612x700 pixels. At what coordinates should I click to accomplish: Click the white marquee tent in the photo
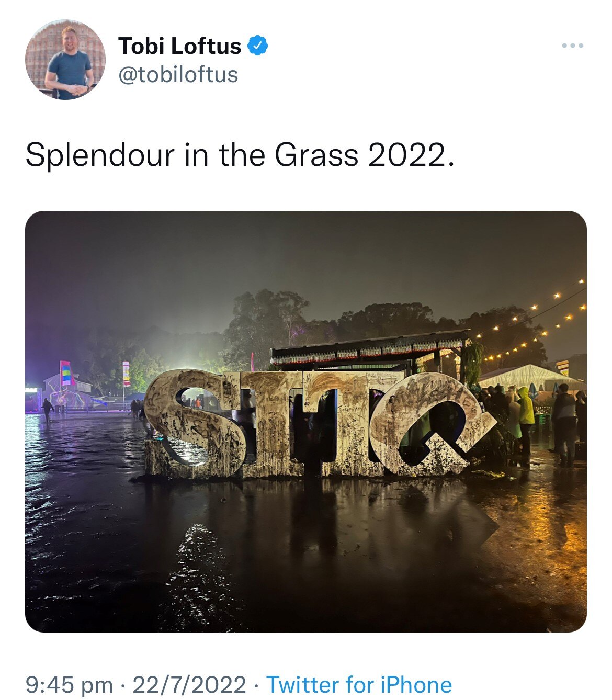pyautogui.click(x=527, y=377)
